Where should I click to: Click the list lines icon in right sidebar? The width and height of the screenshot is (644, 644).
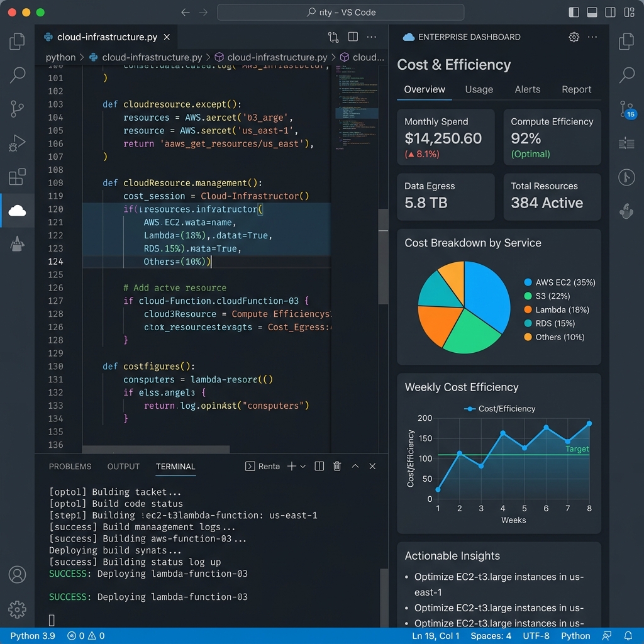point(626,143)
